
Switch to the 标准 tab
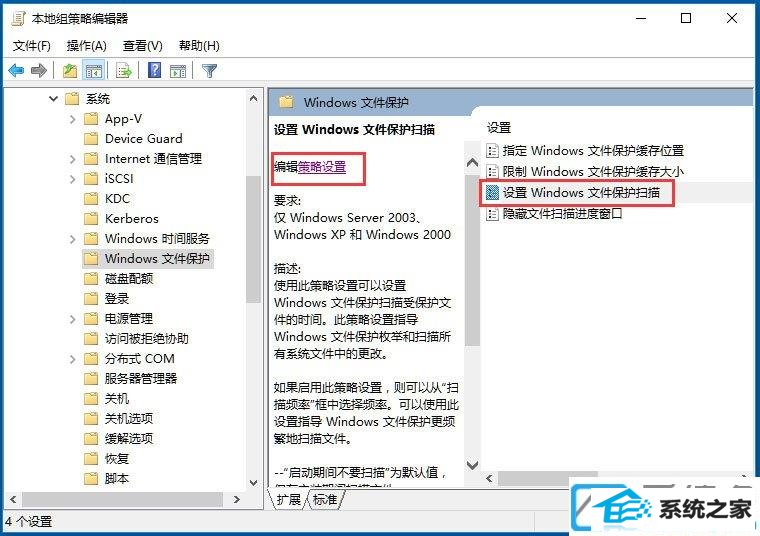click(325, 500)
